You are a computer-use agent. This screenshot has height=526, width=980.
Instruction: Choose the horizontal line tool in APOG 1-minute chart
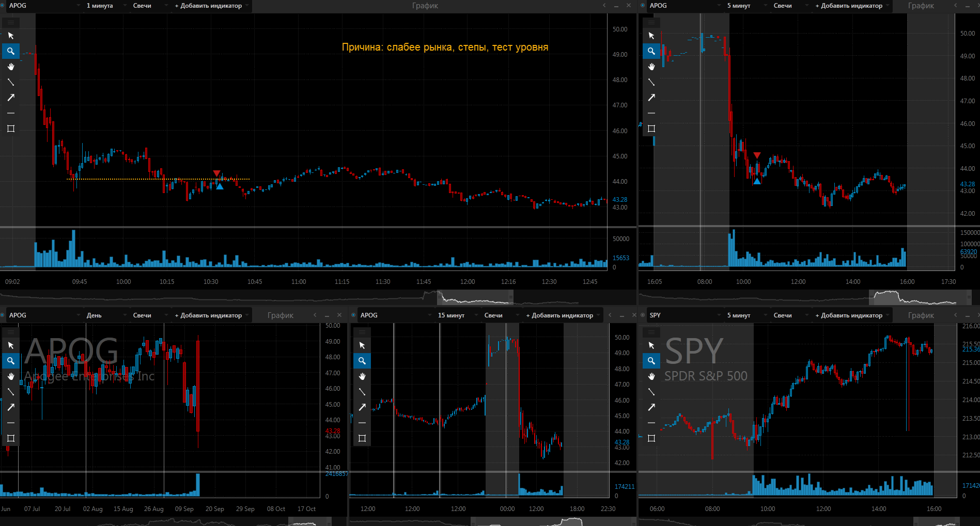point(10,113)
